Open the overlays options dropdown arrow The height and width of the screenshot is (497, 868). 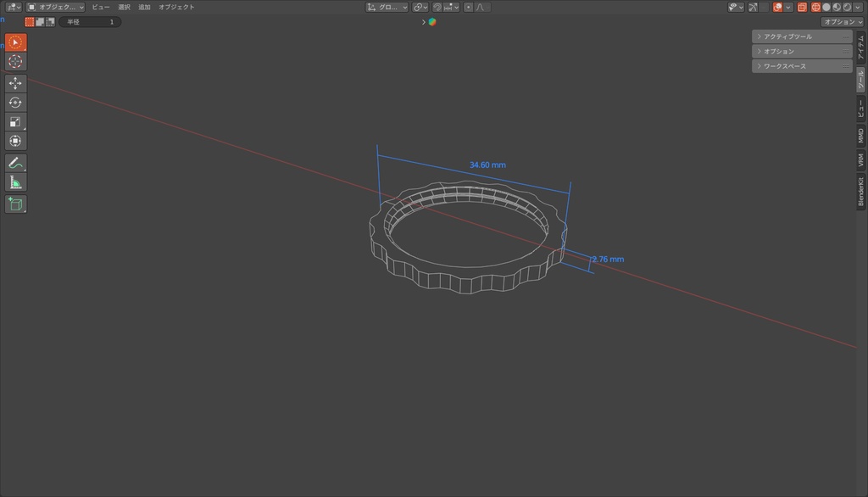coord(788,7)
